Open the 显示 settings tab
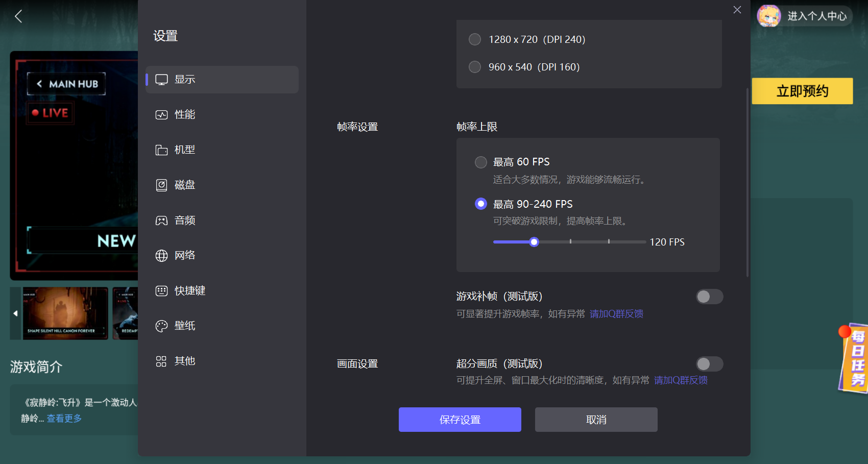Screen dimensions: 868x464 pos(222,80)
